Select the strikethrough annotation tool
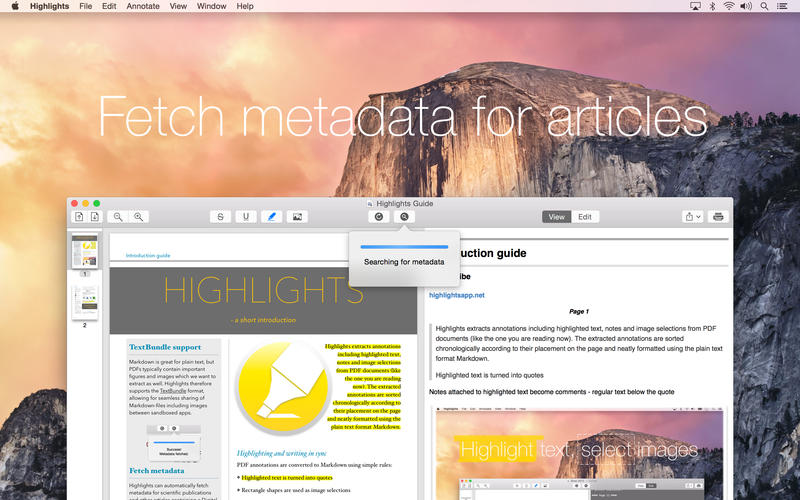Image resolution: width=800 pixels, height=500 pixels. (x=220, y=217)
